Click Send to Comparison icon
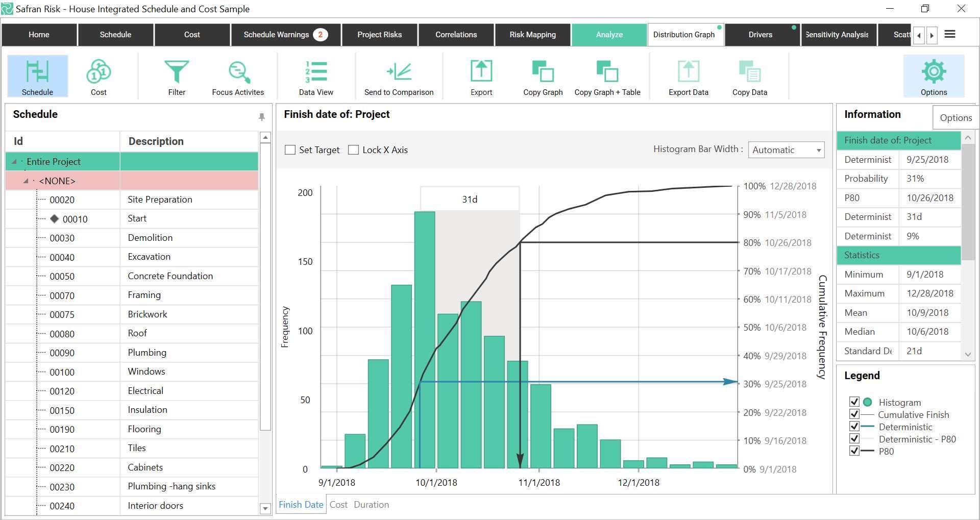 click(399, 76)
